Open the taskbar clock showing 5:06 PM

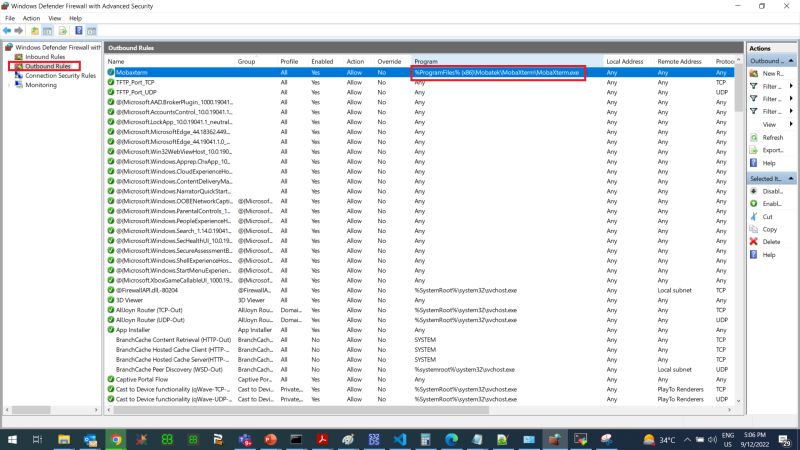[755, 440]
